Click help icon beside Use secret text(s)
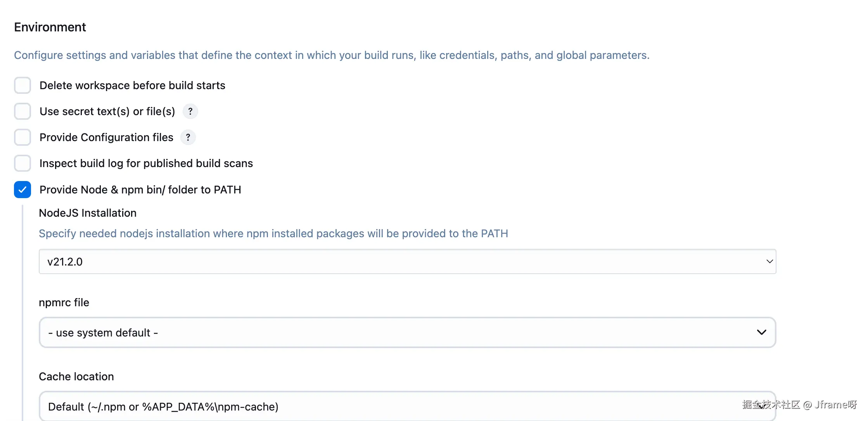This screenshot has width=868, height=421. click(190, 112)
